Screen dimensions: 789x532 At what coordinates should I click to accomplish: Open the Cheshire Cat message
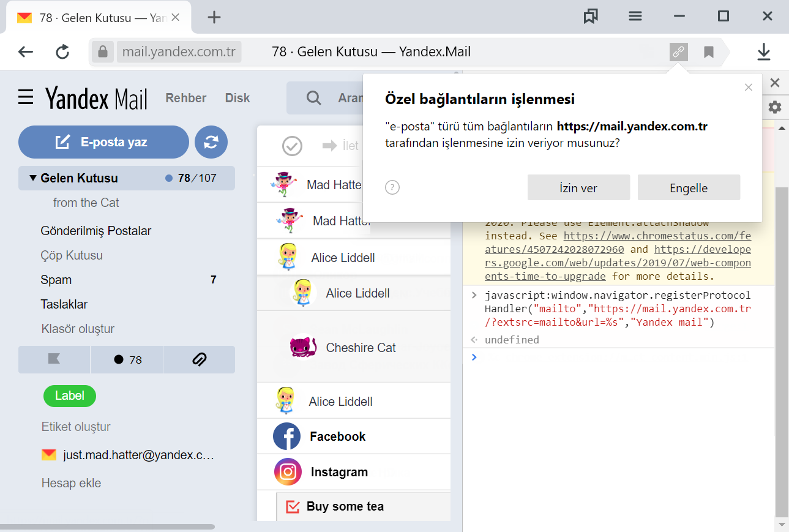pos(354,347)
